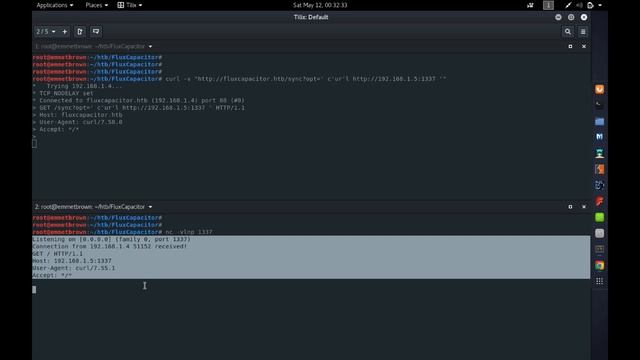
Task: Open the terminal app in dock
Action: (599, 105)
